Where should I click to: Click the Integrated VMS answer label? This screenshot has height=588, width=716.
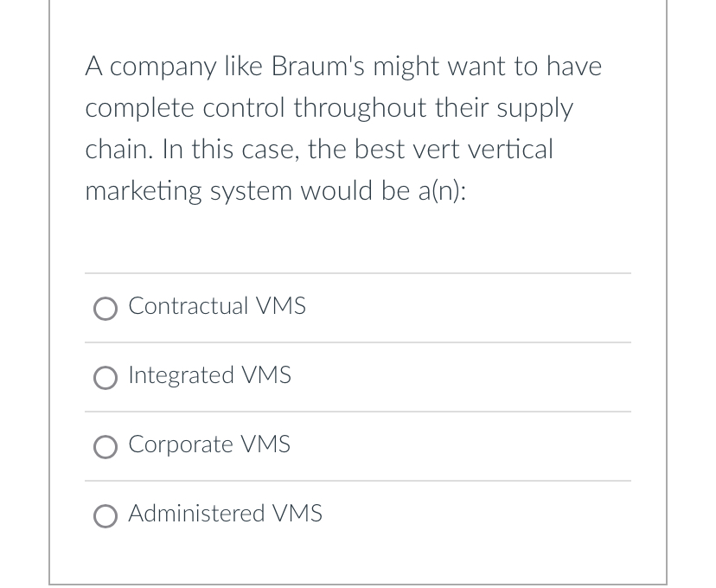tap(209, 375)
